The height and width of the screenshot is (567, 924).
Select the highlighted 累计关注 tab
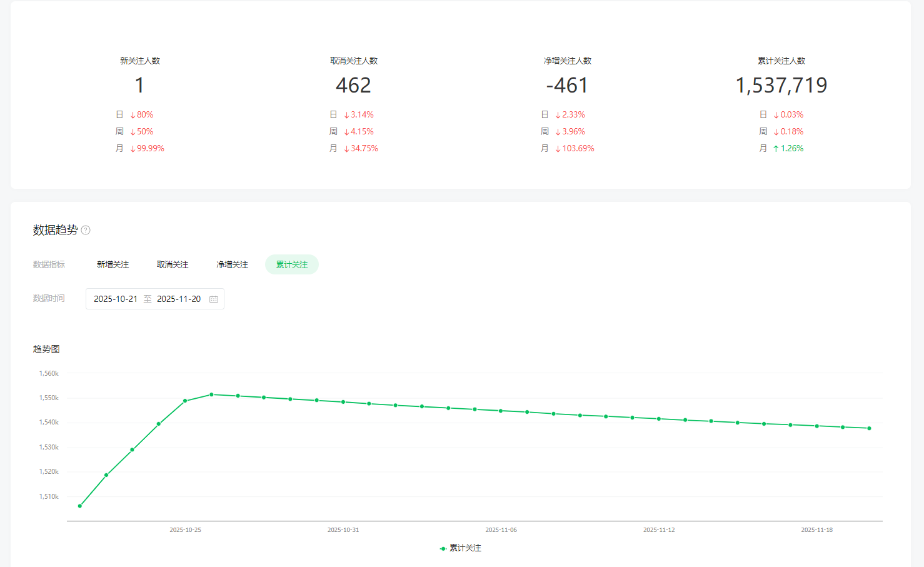(292, 265)
